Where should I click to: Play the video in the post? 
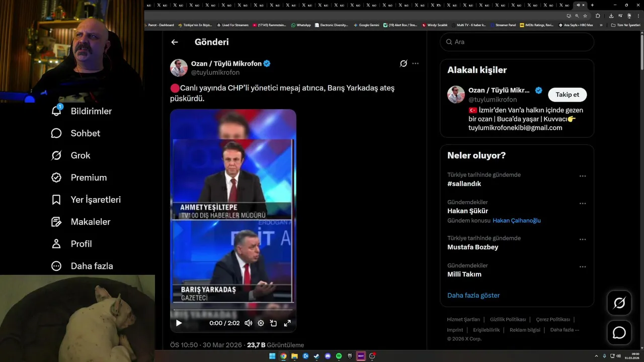coord(179,323)
